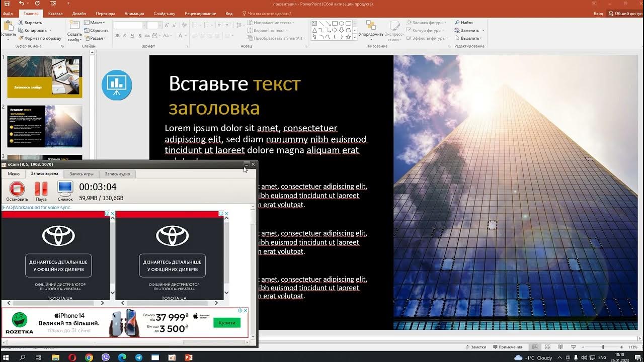
Task: Open the FAQ Workaround for voice sync link
Action: pos(37,207)
